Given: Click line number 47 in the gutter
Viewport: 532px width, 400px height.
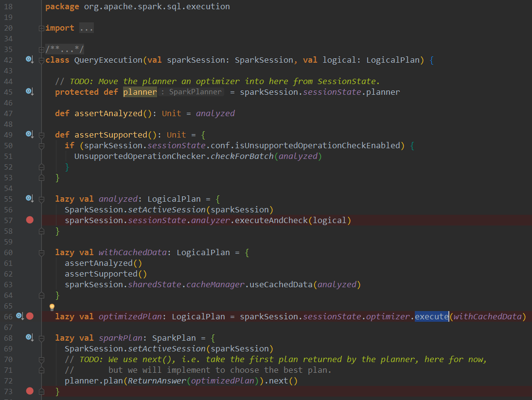Looking at the screenshot, I should 8,113.
